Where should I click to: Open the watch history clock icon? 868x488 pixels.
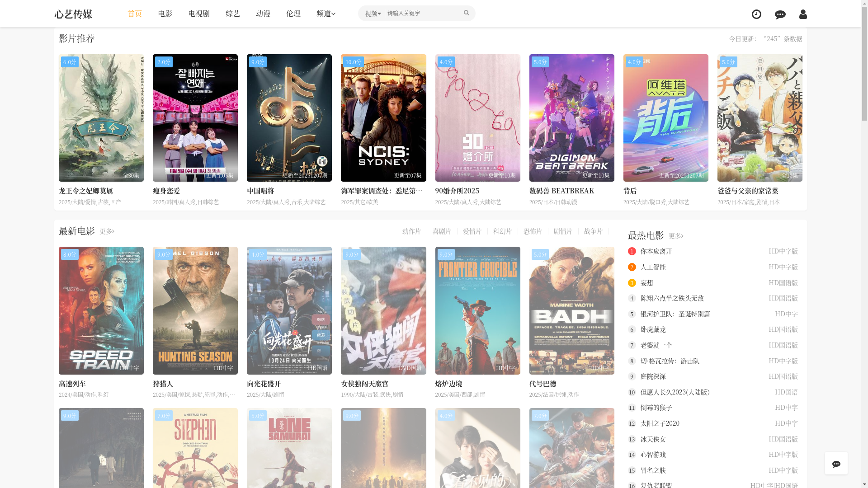coord(756,14)
